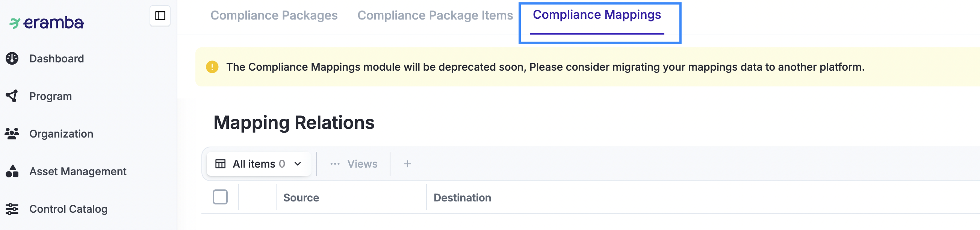Click the yellow warning icon in the banner
Image resolution: width=980 pixels, height=230 pixels.
click(x=212, y=67)
